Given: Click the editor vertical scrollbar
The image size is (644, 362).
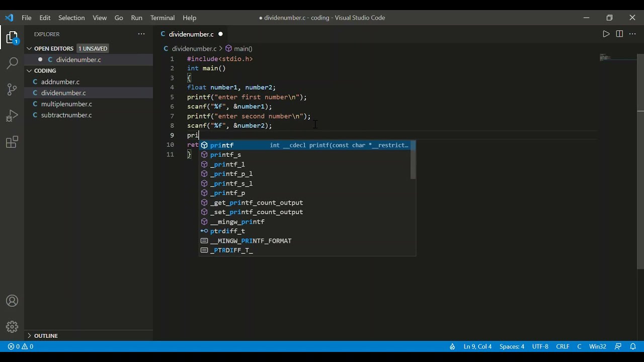Looking at the screenshot, I should (x=640, y=162).
